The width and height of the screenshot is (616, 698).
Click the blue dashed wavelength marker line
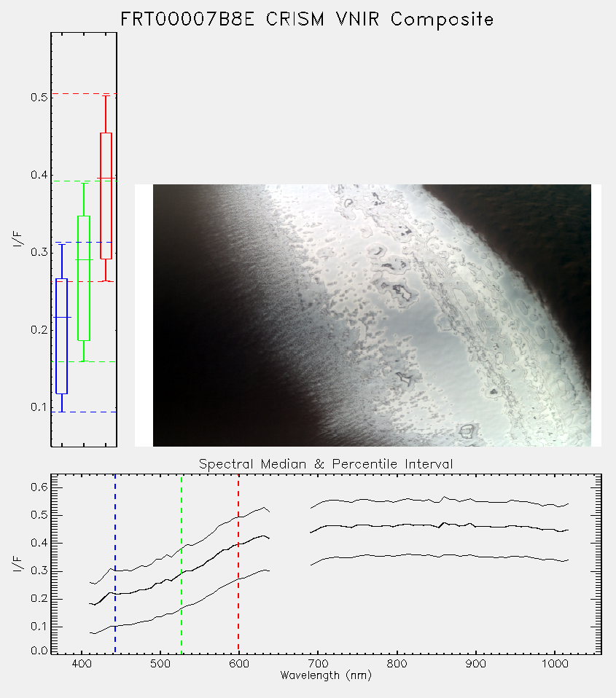115,564
